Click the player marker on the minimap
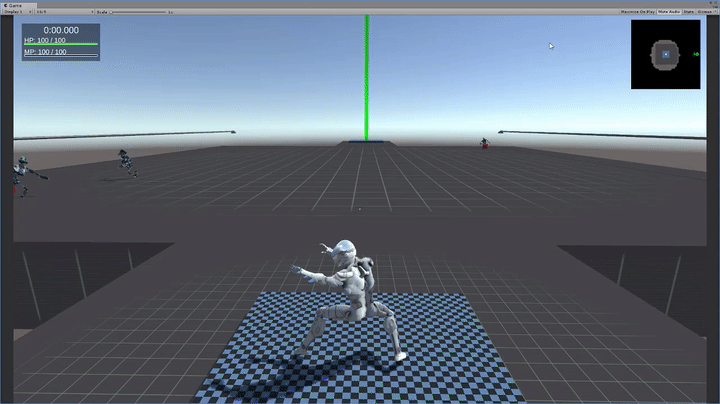Viewport: 720px width, 404px height. [665, 54]
